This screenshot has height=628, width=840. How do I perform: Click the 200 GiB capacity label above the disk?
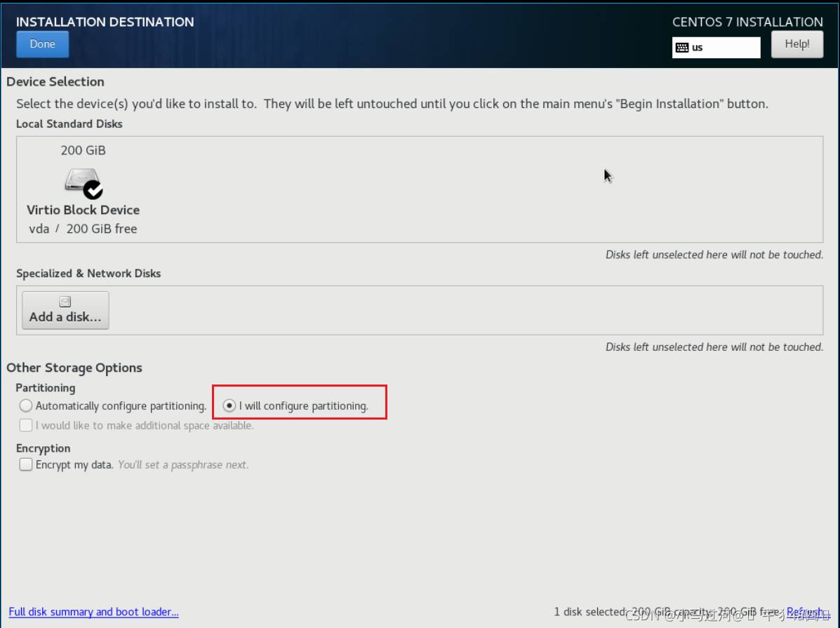83,150
